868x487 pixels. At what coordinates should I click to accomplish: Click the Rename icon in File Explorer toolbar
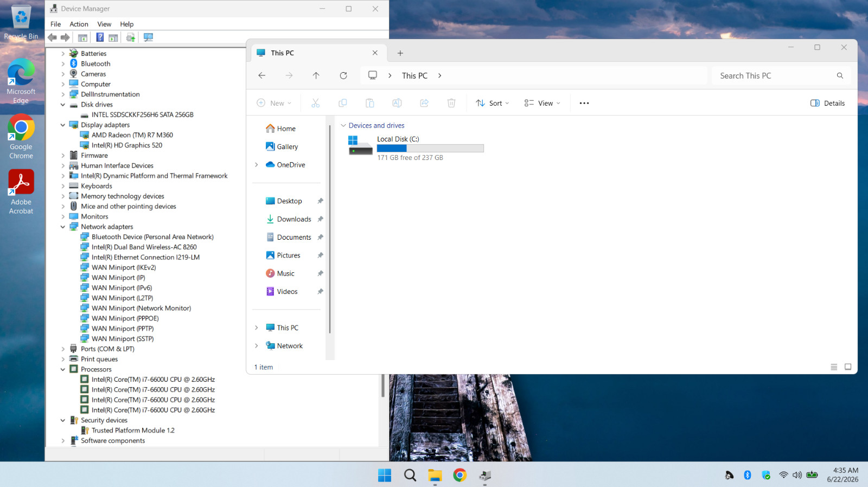397,103
